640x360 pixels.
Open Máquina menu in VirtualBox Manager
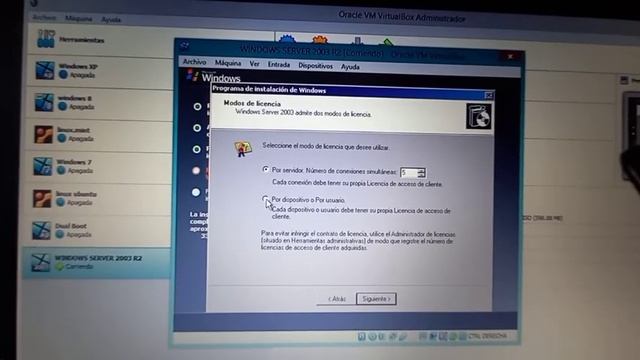pyautogui.click(x=78, y=18)
